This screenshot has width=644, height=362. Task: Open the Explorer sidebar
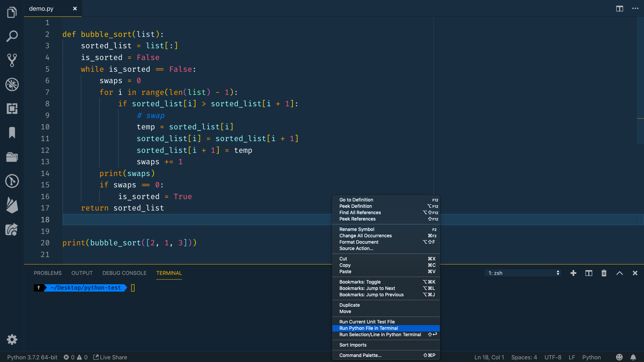(12, 12)
